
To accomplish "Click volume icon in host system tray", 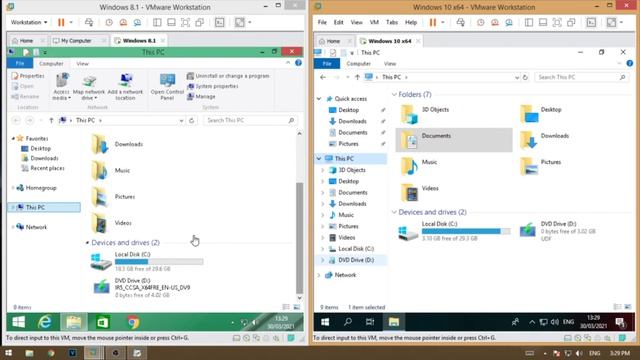I will (x=579, y=353).
